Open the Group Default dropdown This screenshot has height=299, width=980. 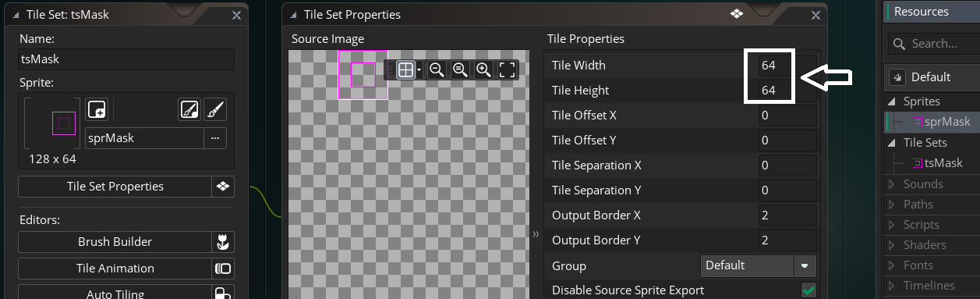click(x=759, y=265)
